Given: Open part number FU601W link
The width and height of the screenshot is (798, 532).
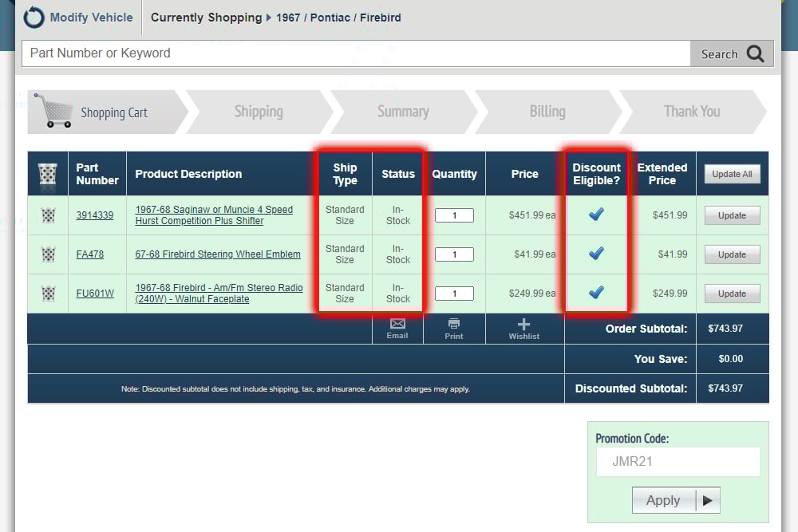Looking at the screenshot, I should click(95, 294).
